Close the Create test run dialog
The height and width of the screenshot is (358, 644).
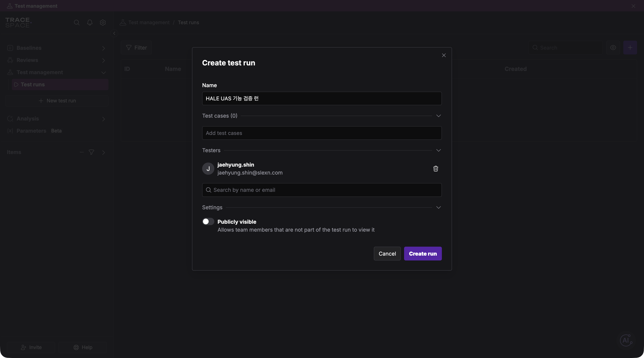coord(444,55)
